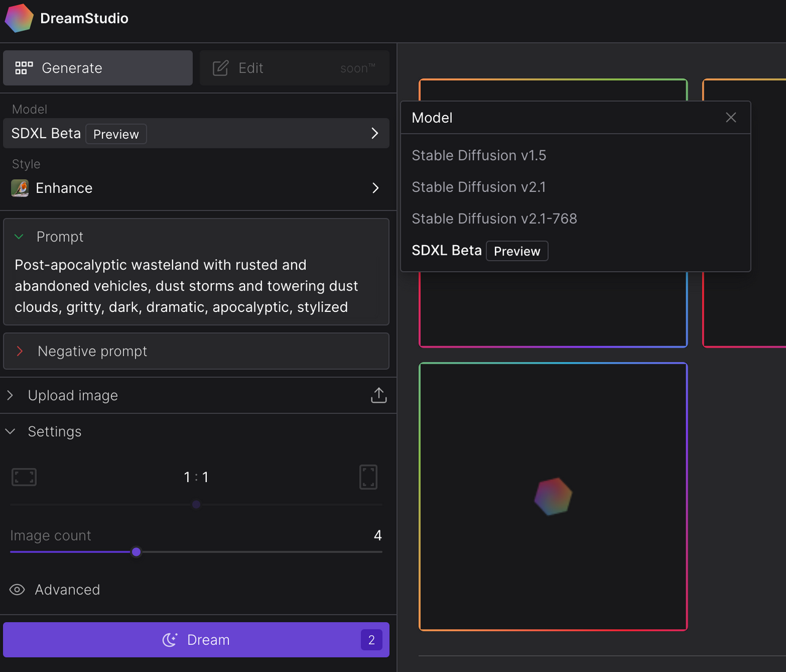
Task: Choose Stable Diffusion v1.5 model
Action: pos(479,155)
